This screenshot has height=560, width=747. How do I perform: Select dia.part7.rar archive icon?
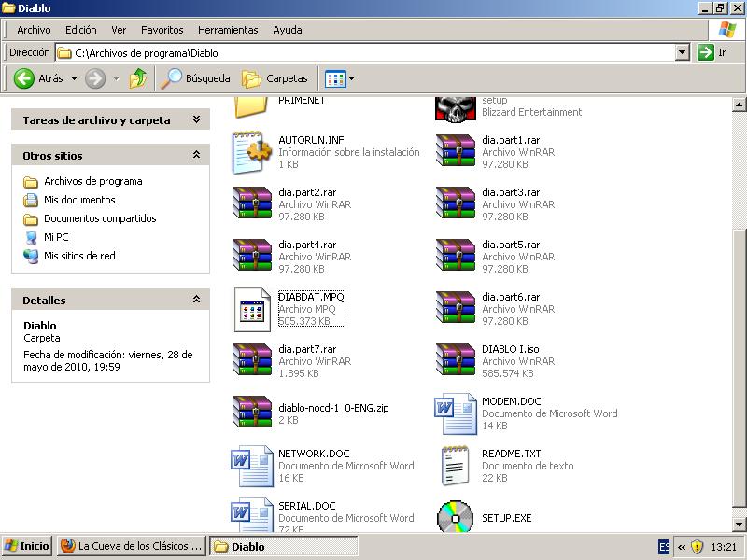251,360
